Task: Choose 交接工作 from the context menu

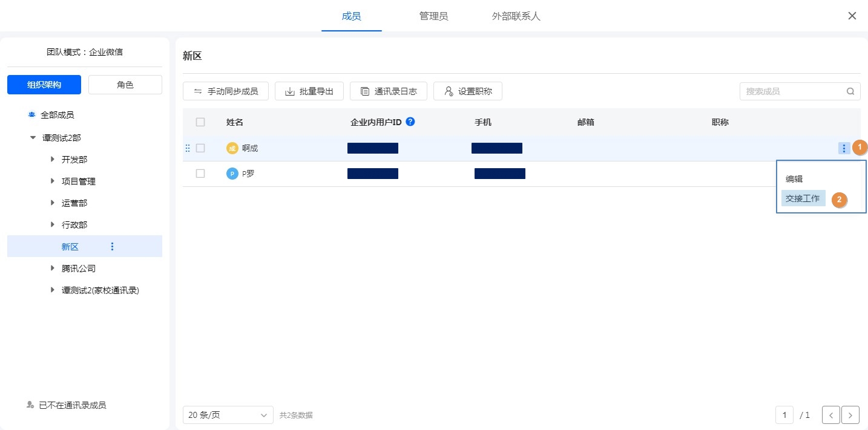Action: pyautogui.click(x=803, y=198)
